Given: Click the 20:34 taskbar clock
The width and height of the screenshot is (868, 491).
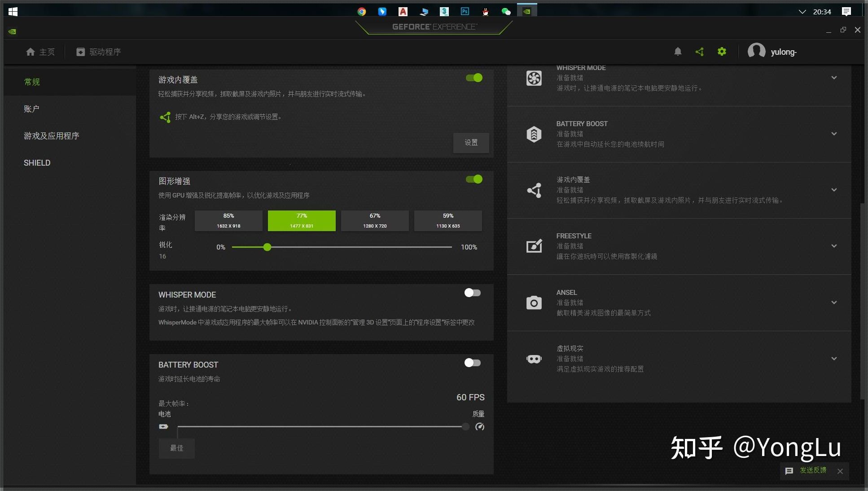Looking at the screenshot, I should [x=822, y=12].
